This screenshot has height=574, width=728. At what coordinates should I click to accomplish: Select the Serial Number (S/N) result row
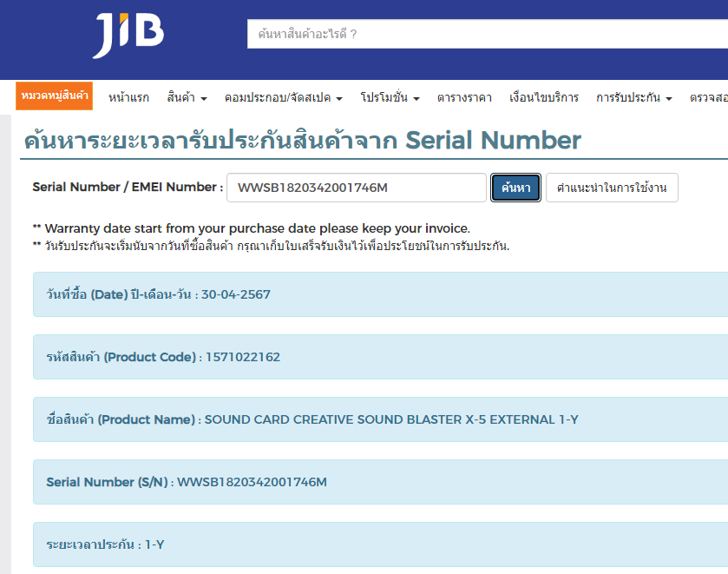point(380,482)
